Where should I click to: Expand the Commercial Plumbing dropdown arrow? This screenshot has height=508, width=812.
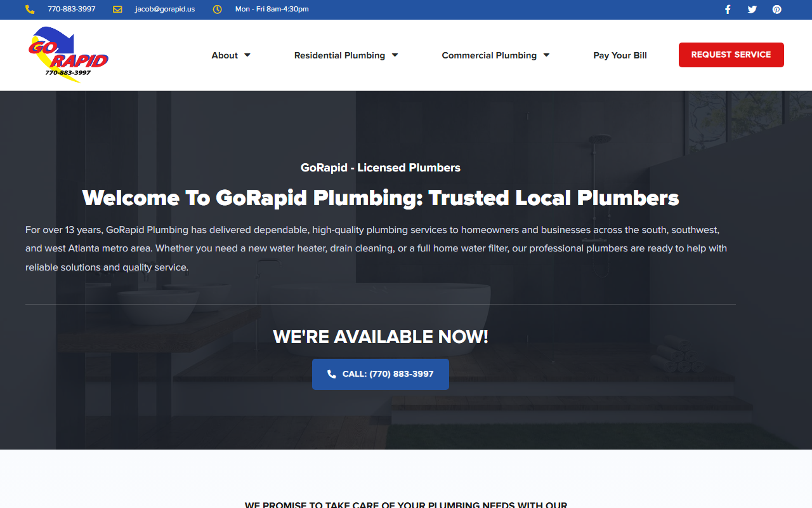(x=546, y=55)
